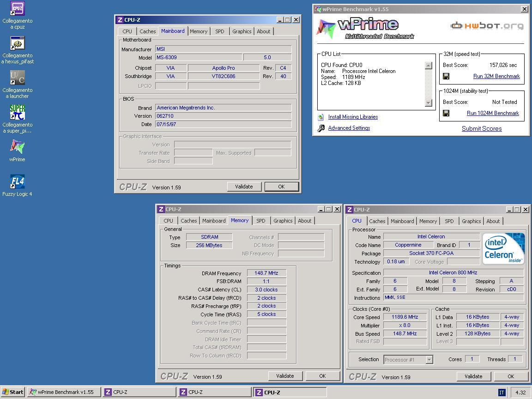Open the hexus_pifast desktop shortcut
The image size is (532, 399).
17,43
